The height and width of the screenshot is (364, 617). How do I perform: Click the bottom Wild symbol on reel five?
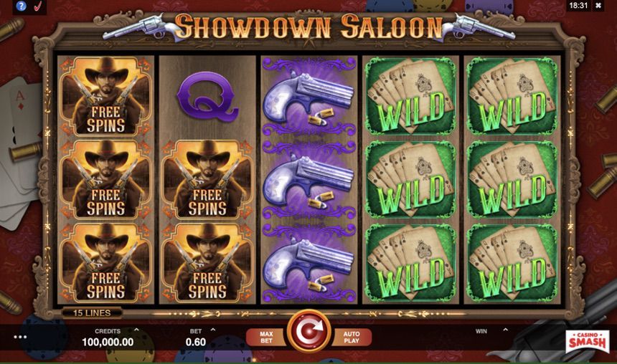(512, 262)
